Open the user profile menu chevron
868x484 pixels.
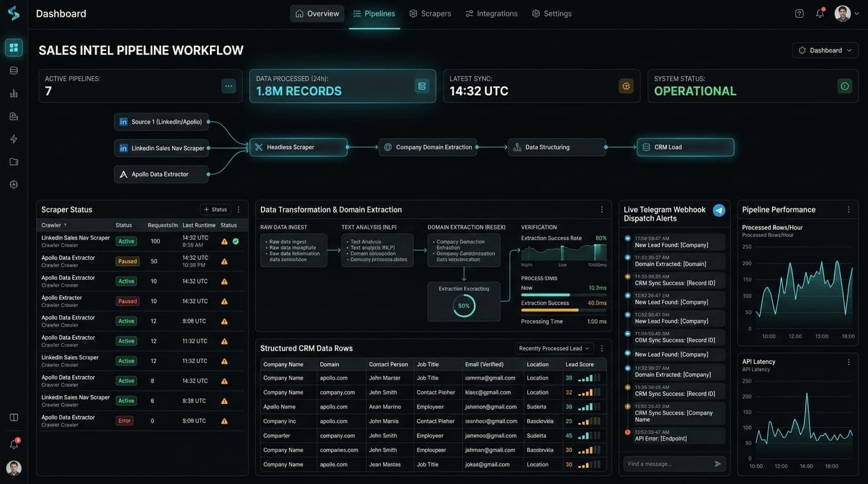point(857,14)
